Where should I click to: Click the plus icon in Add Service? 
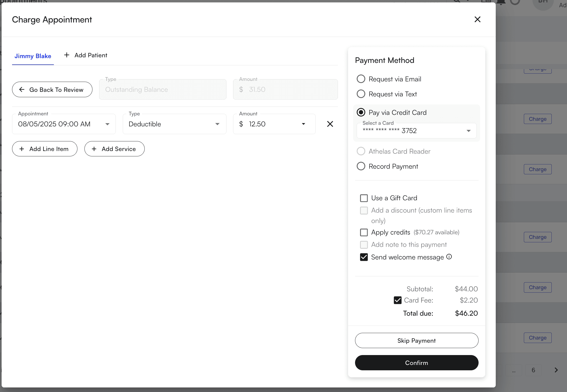point(94,149)
